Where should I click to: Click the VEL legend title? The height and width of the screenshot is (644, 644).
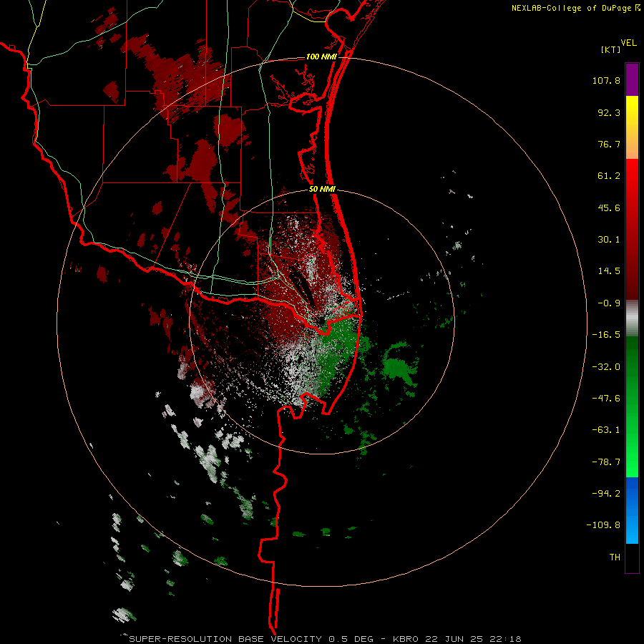(628, 42)
